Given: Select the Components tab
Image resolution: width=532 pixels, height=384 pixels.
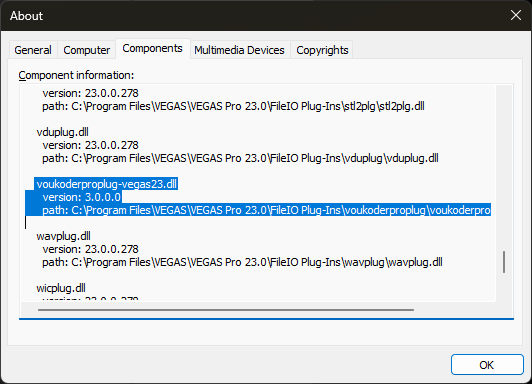Looking at the screenshot, I should point(153,49).
